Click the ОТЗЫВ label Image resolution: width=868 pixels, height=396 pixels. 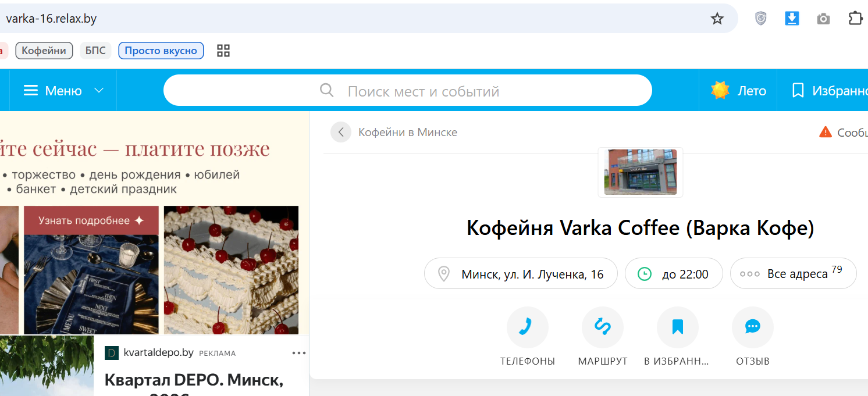tap(753, 361)
